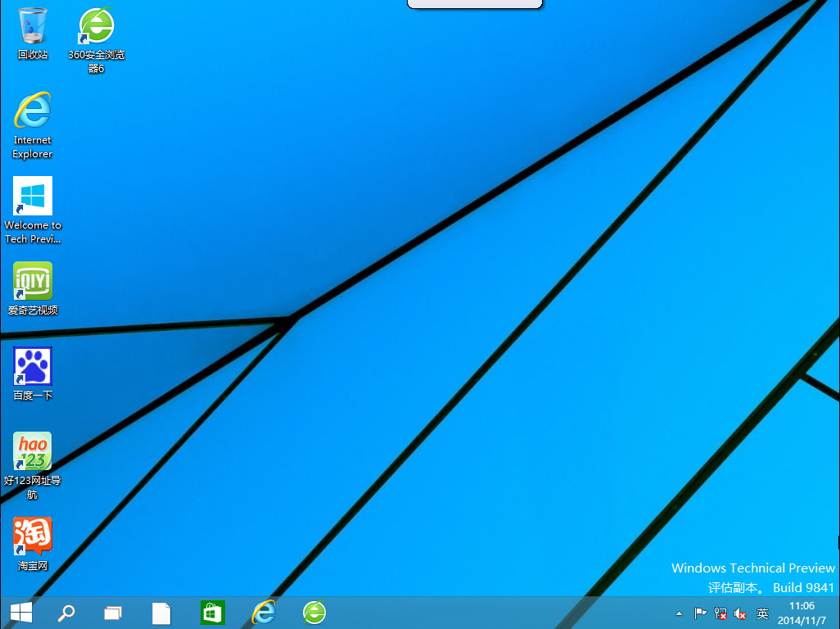Screen dimensions: 840x629
Task: Expand hidden notification area icons
Action: [678, 613]
